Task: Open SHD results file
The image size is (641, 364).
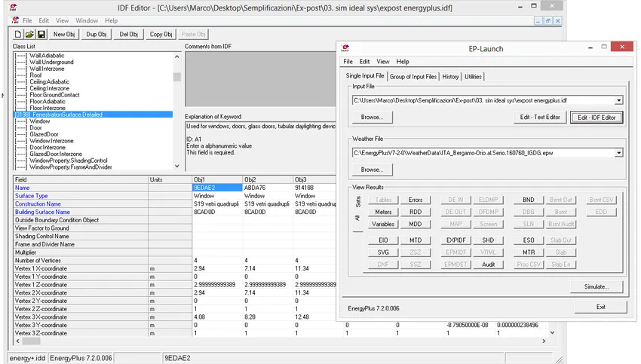Action: [488, 240]
